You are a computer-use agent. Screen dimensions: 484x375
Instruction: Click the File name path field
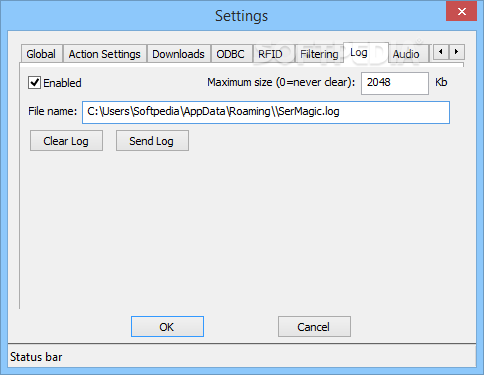(266, 112)
